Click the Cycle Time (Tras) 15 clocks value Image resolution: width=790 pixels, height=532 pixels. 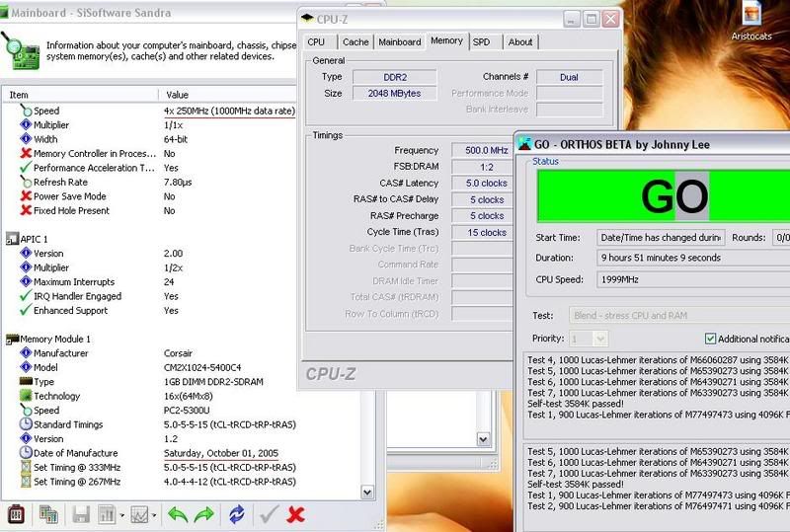(483, 232)
